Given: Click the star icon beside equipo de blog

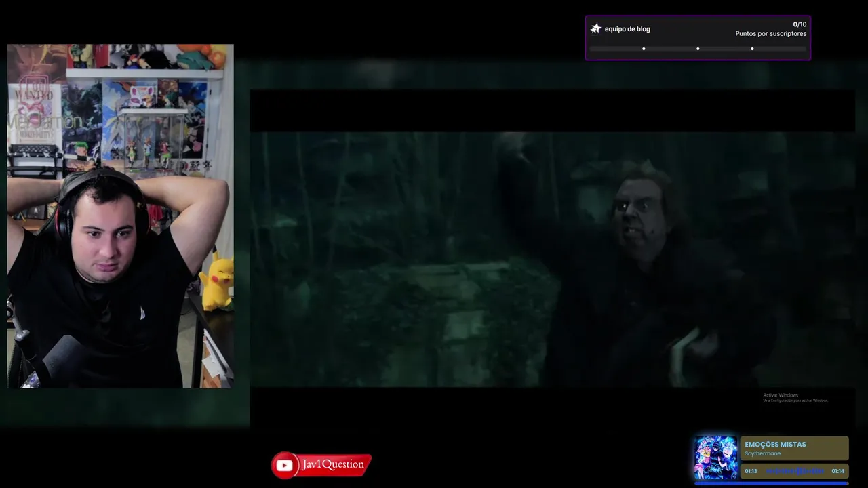Looking at the screenshot, I should pyautogui.click(x=596, y=28).
